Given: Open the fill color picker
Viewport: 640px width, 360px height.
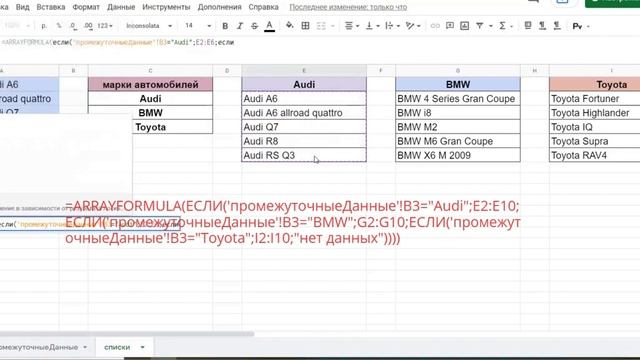Looking at the screenshot, I should (x=289, y=26).
